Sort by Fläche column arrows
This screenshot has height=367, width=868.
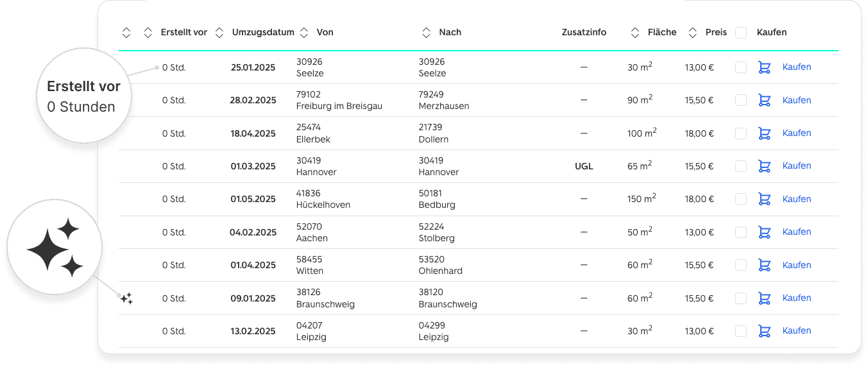click(635, 33)
